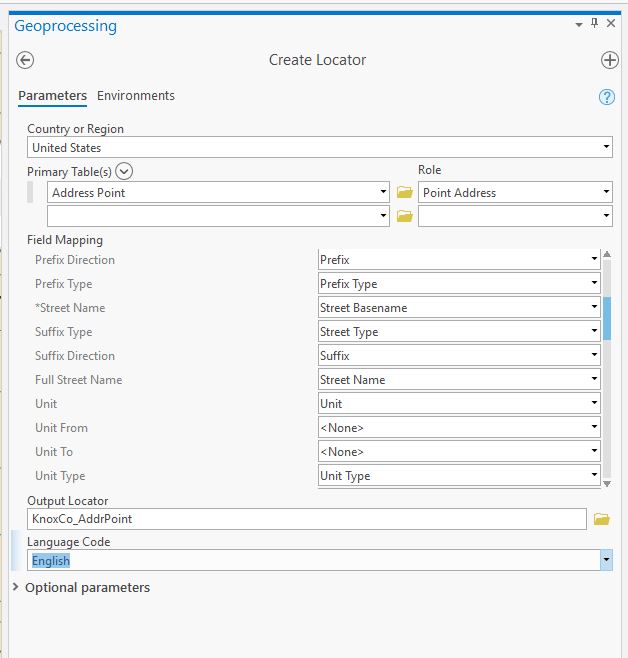Click the field mapping scrollbar thumb
The height and width of the screenshot is (658, 628).
[607, 318]
